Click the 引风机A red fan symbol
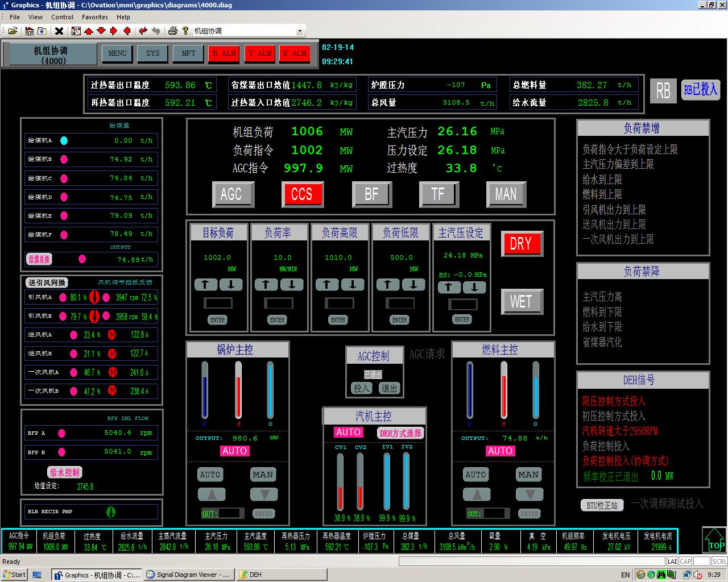Viewport: 728px width, 582px height. 94,297
